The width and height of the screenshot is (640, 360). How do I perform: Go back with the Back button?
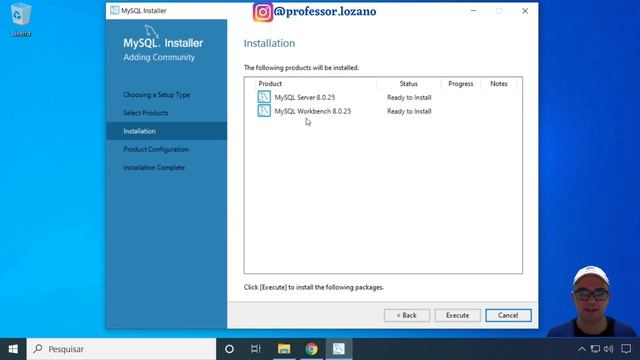coord(407,316)
